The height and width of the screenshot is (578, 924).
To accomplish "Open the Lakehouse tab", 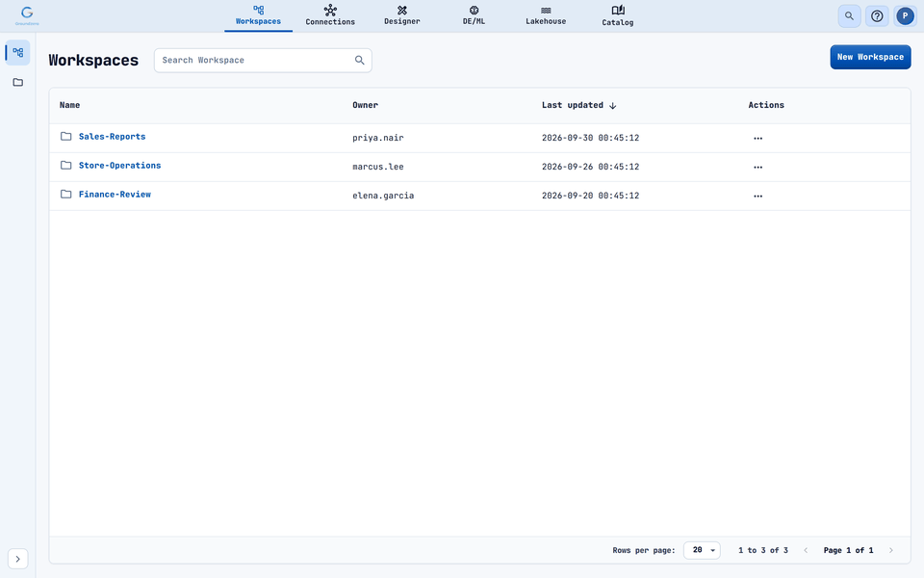I will pyautogui.click(x=546, y=16).
